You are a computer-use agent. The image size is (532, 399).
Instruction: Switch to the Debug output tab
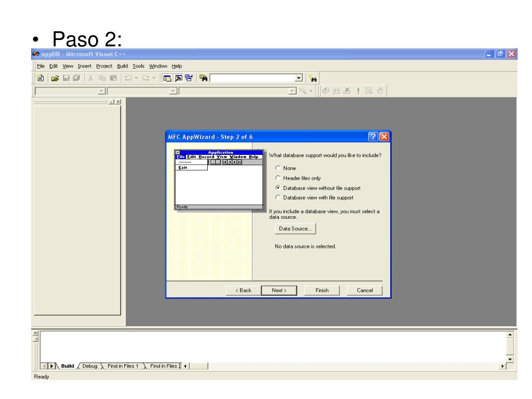tap(90, 366)
